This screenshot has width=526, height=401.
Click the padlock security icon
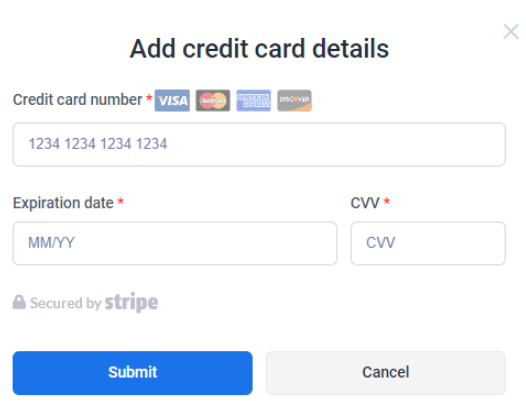(19, 302)
